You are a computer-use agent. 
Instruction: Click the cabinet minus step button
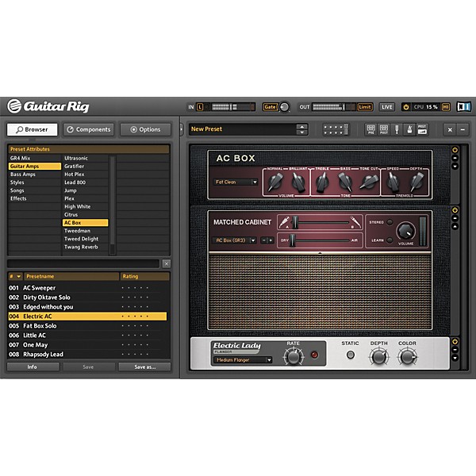(x=264, y=240)
